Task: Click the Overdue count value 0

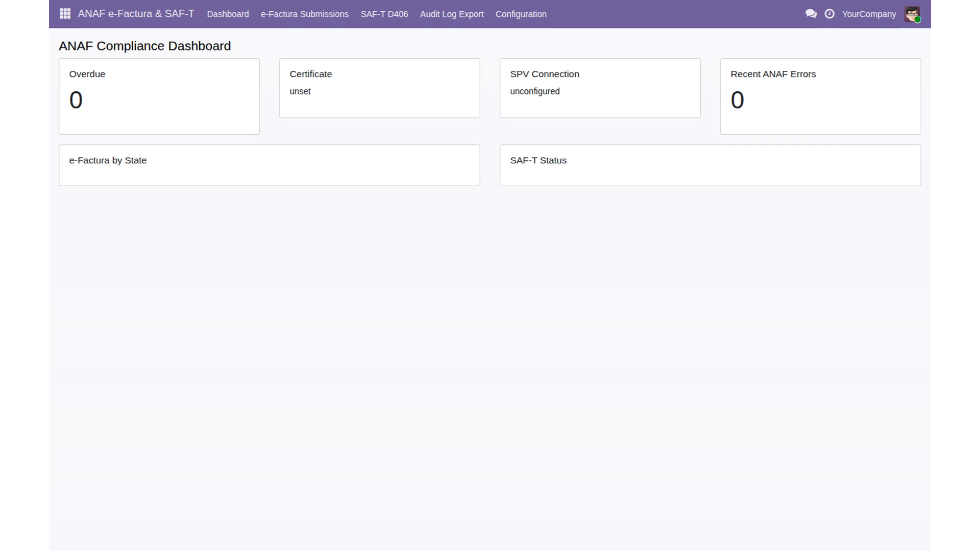Action: click(x=76, y=100)
